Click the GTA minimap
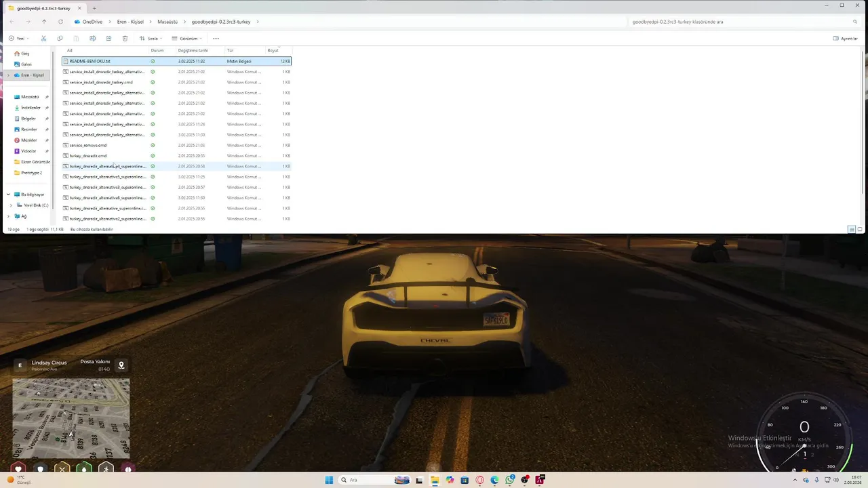Screen dimensions: 868x488 (x=71, y=418)
